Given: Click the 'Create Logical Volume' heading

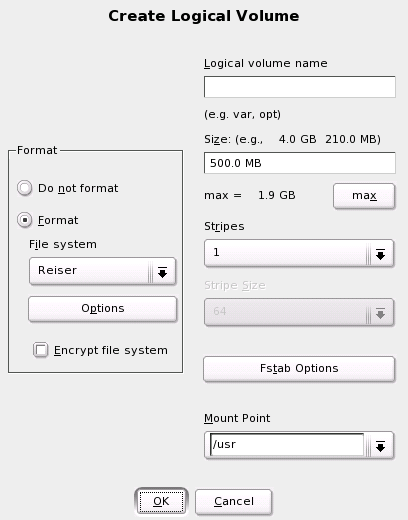Looking at the screenshot, I should pyautogui.click(x=204, y=16).
